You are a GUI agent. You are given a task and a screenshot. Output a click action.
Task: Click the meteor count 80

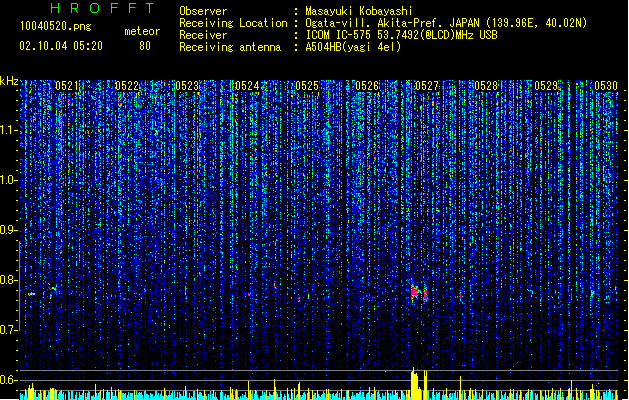click(x=145, y=46)
